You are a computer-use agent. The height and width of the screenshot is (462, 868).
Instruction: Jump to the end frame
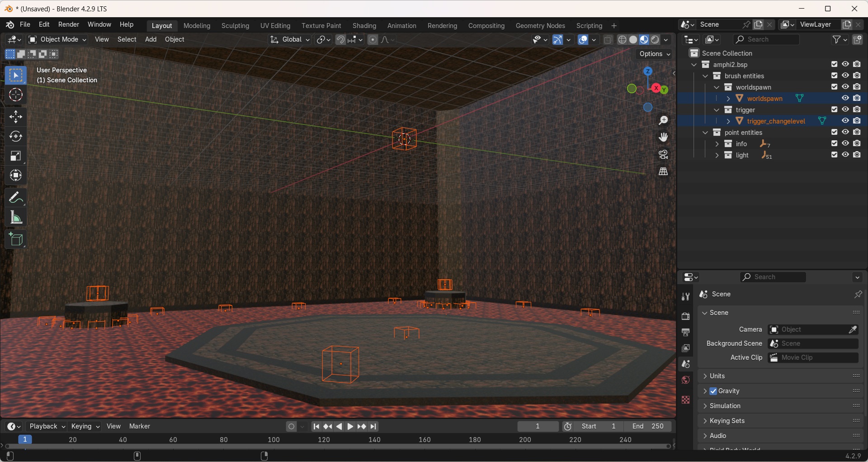coord(374,427)
